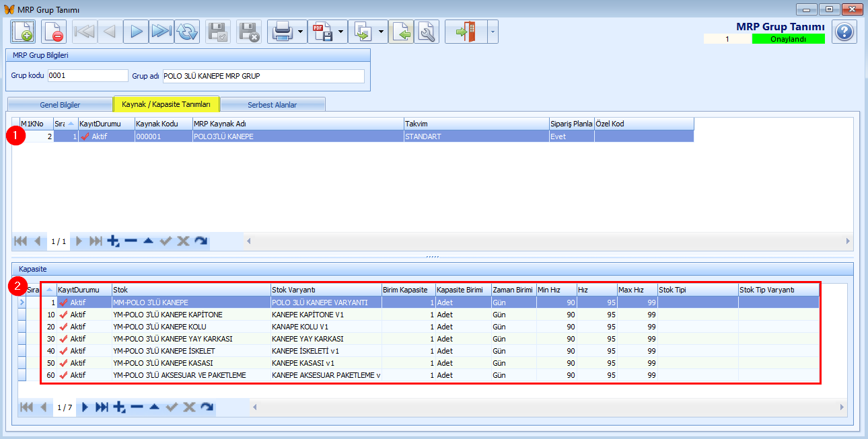Click the Kaynak Kodu column header
This screenshot has width=868, height=439.
pos(162,124)
